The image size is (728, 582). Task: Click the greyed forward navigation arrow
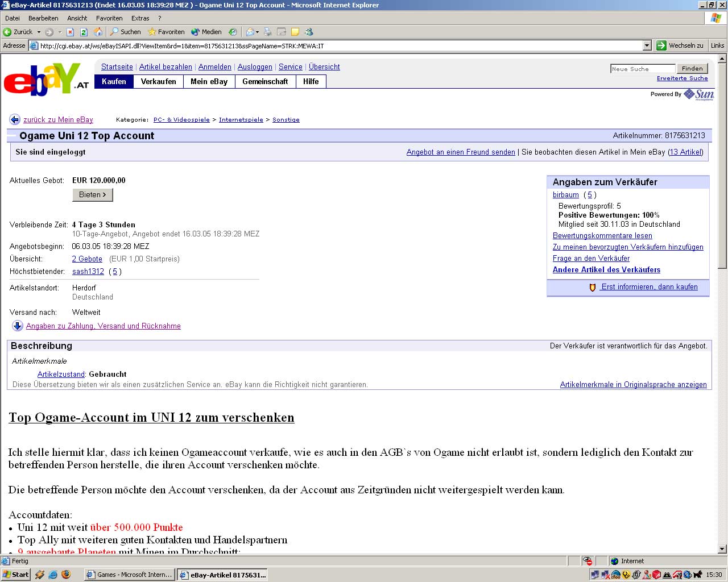[x=49, y=32]
